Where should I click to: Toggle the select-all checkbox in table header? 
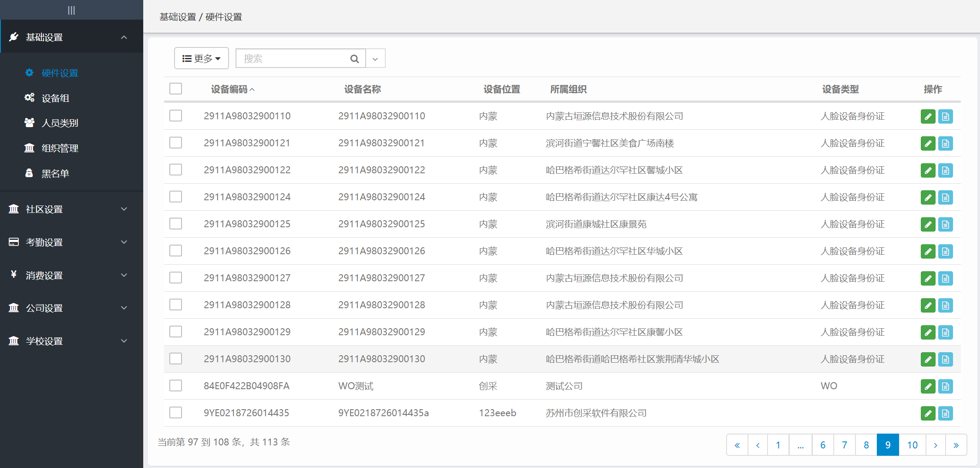175,89
